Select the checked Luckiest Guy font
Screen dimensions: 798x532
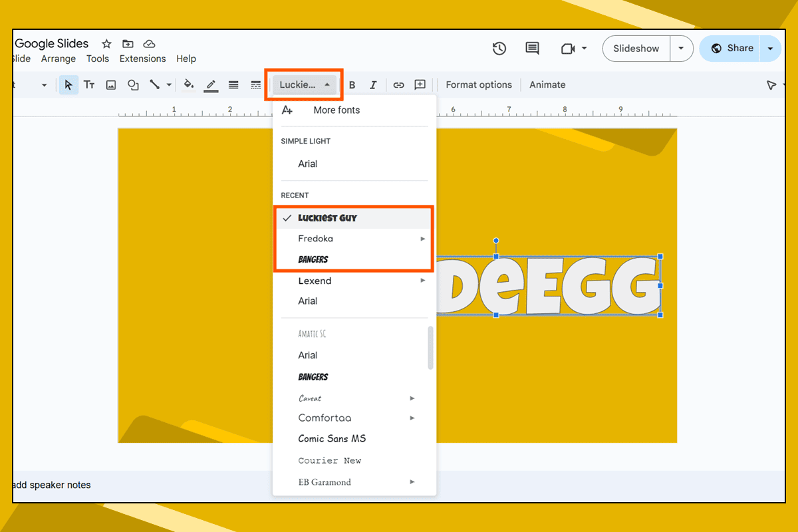[327, 217]
